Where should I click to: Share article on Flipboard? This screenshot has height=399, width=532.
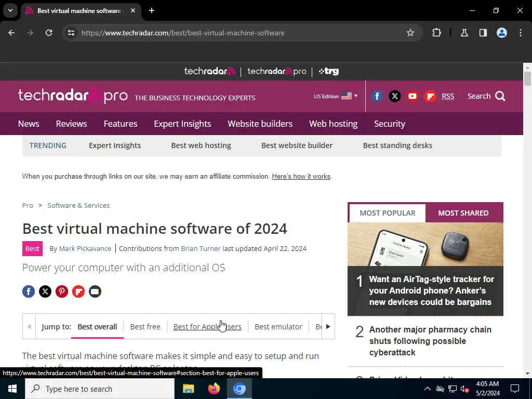click(78, 291)
